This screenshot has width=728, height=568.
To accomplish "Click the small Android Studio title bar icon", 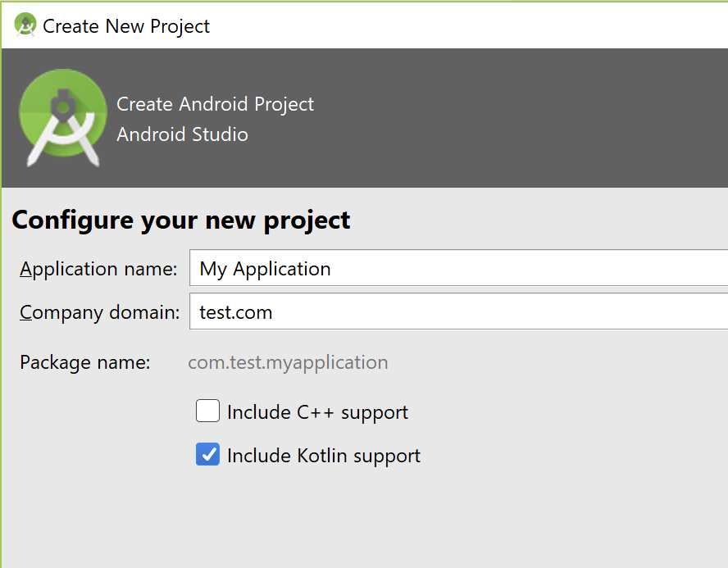I will click(x=25, y=25).
